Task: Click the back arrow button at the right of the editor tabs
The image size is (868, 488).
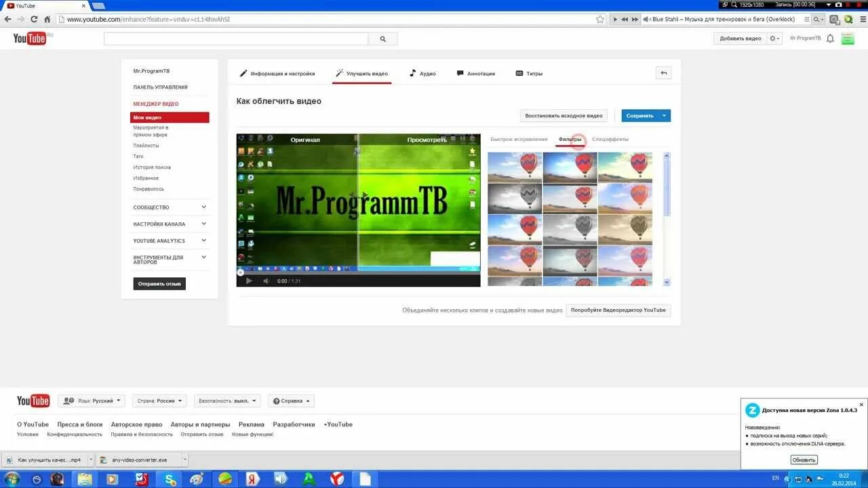Action: [x=664, y=73]
